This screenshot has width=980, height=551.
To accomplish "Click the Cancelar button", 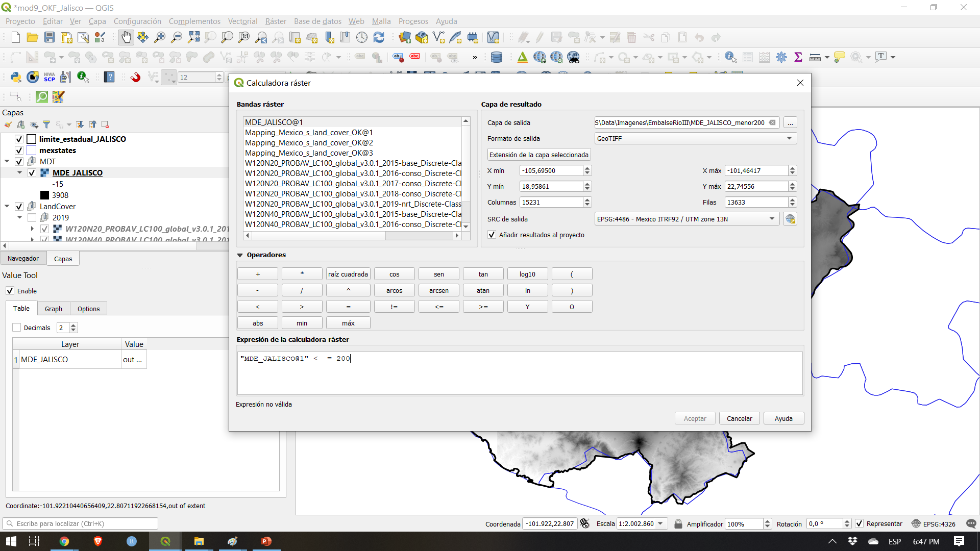I will click(739, 418).
